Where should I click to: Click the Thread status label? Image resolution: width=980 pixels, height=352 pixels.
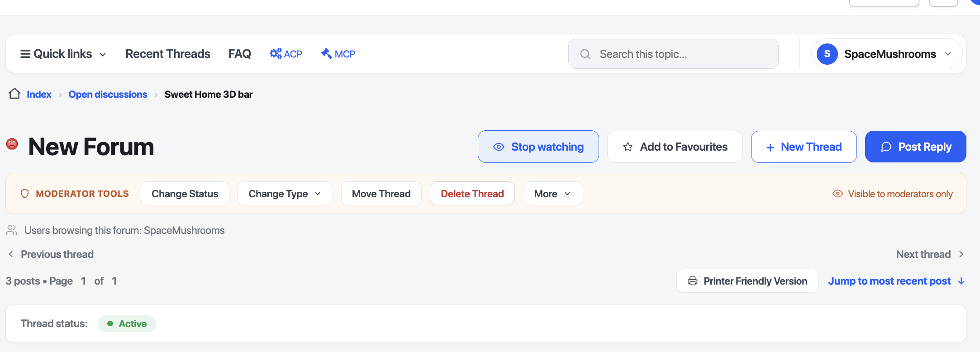54,323
